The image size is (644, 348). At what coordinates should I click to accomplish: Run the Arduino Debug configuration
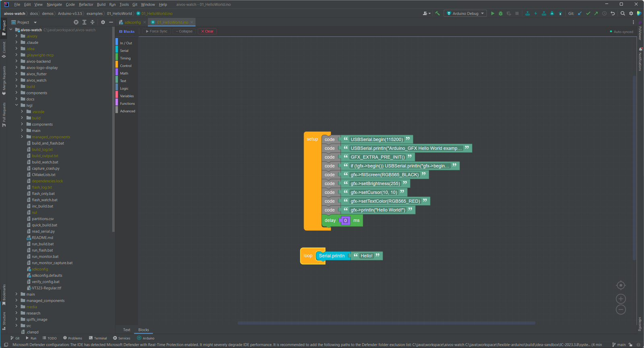[492, 13]
